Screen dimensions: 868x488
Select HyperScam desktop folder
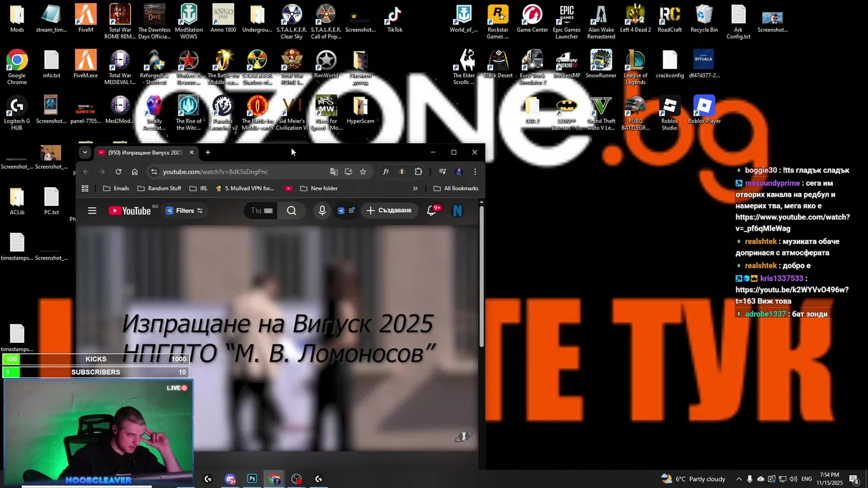click(360, 110)
